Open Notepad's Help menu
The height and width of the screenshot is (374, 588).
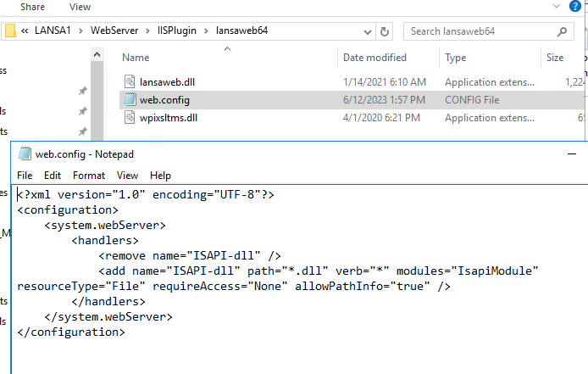pyautogui.click(x=160, y=176)
